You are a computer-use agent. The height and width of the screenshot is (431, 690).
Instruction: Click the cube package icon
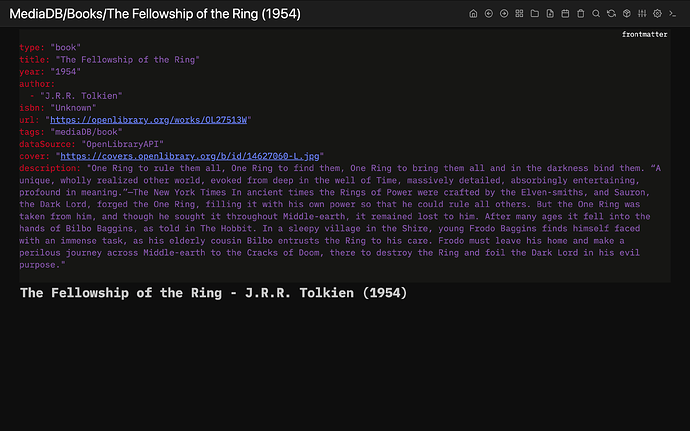click(626, 14)
